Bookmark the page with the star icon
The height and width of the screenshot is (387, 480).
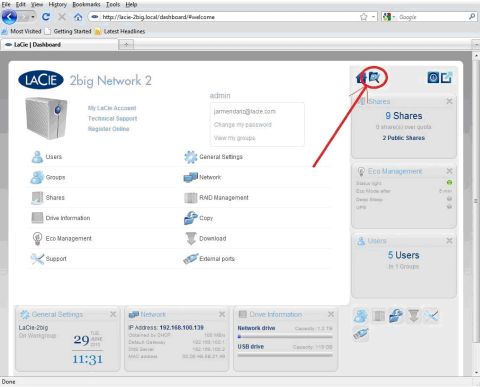(364, 17)
